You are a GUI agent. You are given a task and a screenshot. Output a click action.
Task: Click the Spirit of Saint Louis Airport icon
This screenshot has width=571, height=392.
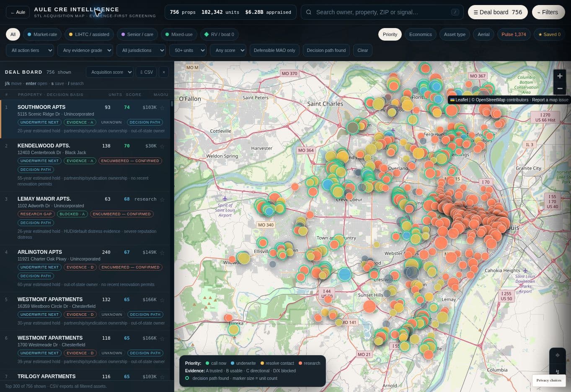coord(225,198)
